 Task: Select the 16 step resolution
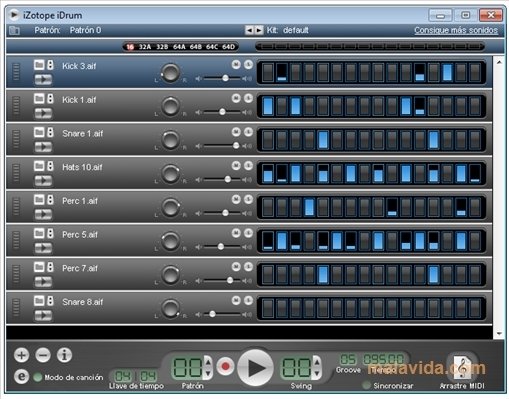click(x=130, y=47)
